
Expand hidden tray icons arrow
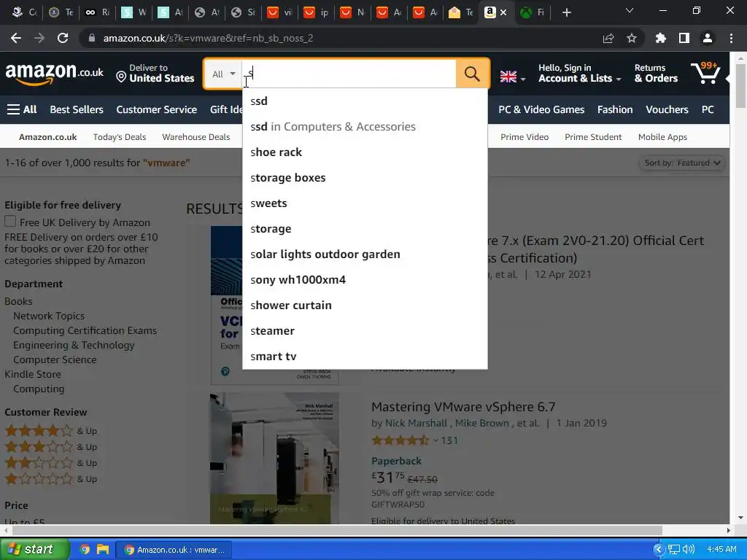point(659,550)
